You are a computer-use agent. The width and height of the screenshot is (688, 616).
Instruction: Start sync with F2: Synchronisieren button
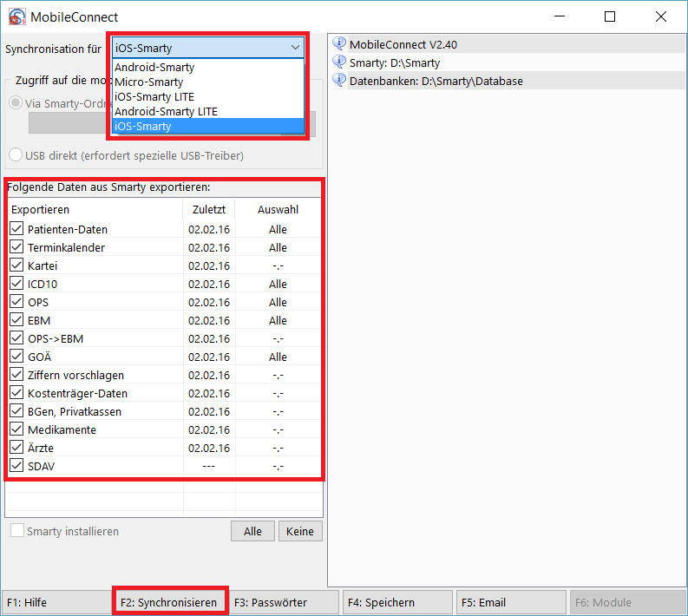(x=170, y=602)
